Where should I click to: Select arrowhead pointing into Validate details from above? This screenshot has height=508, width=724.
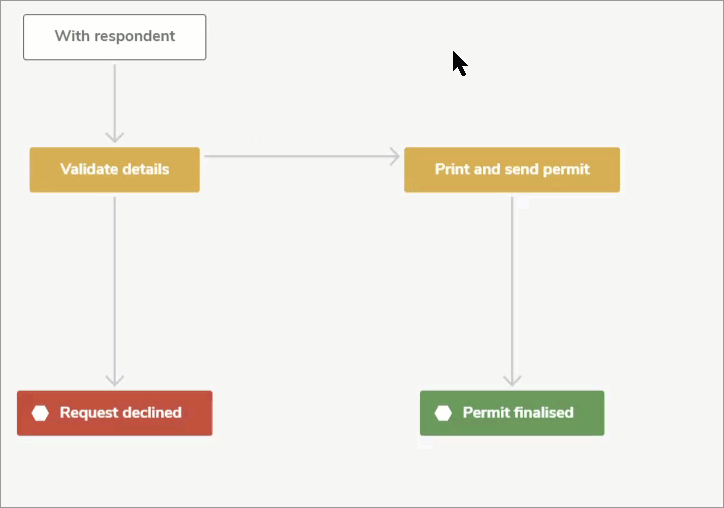[115, 137]
